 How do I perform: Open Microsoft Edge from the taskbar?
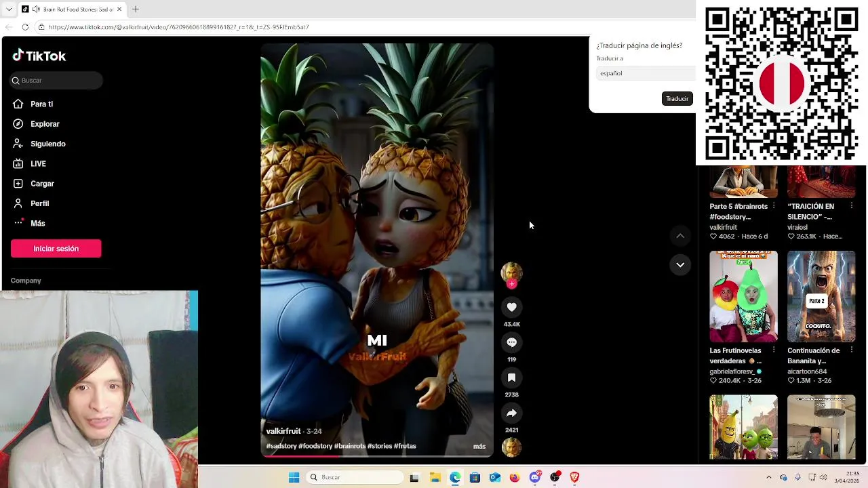455,477
